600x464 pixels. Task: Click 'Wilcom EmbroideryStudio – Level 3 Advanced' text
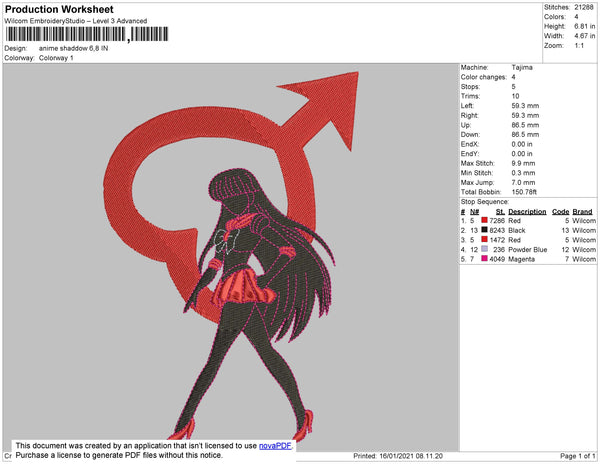coord(76,21)
